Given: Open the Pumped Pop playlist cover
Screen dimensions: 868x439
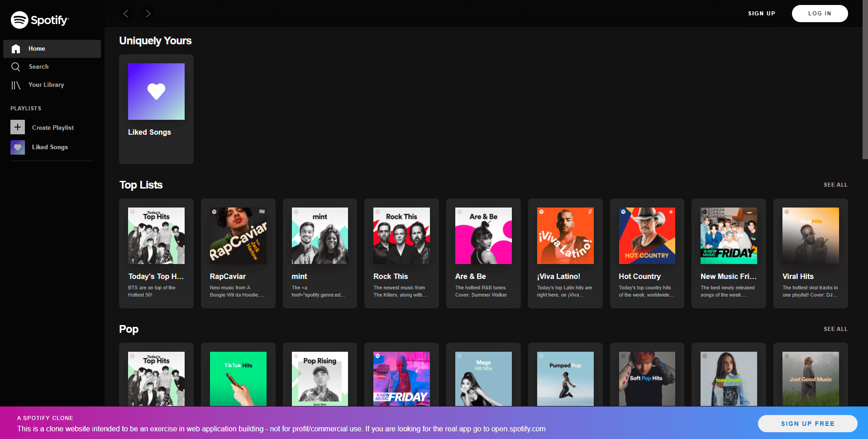Looking at the screenshot, I should click(565, 379).
